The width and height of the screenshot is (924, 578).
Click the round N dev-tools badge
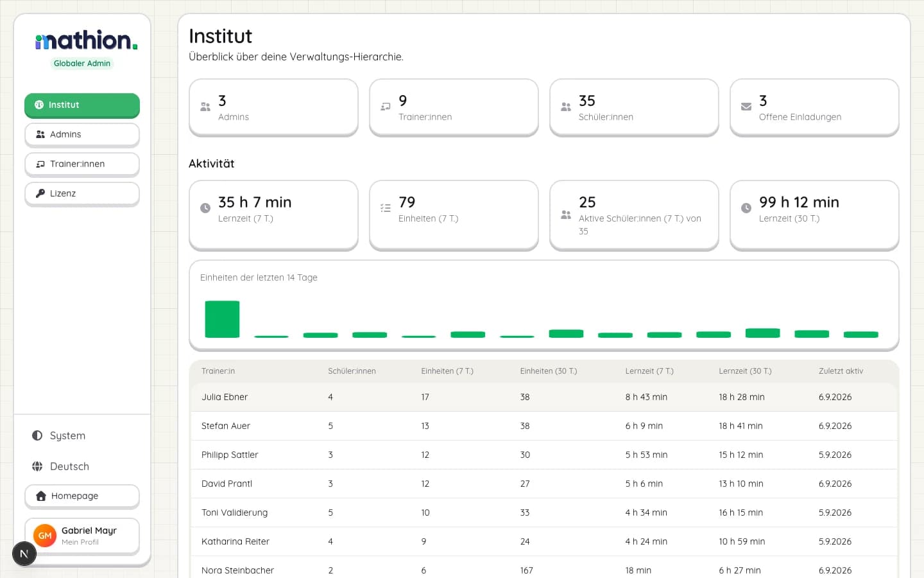click(x=24, y=554)
